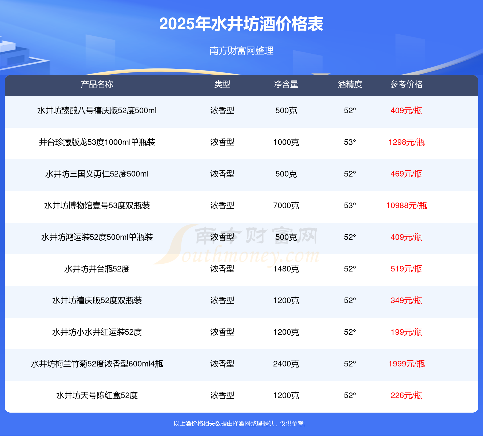Select 水井坊井台瓶52度 product name
Image resolution: width=483 pixels, height=448 pixels.
click(x=97, y=269)
